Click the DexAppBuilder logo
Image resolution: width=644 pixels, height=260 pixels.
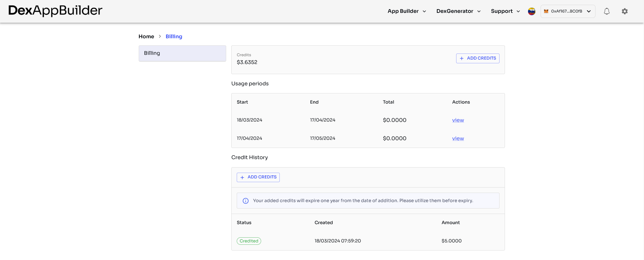click(55, 11)
